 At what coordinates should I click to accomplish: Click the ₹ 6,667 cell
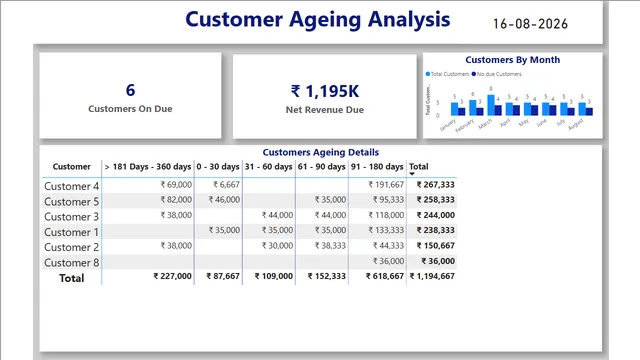(x=226, y=184)
